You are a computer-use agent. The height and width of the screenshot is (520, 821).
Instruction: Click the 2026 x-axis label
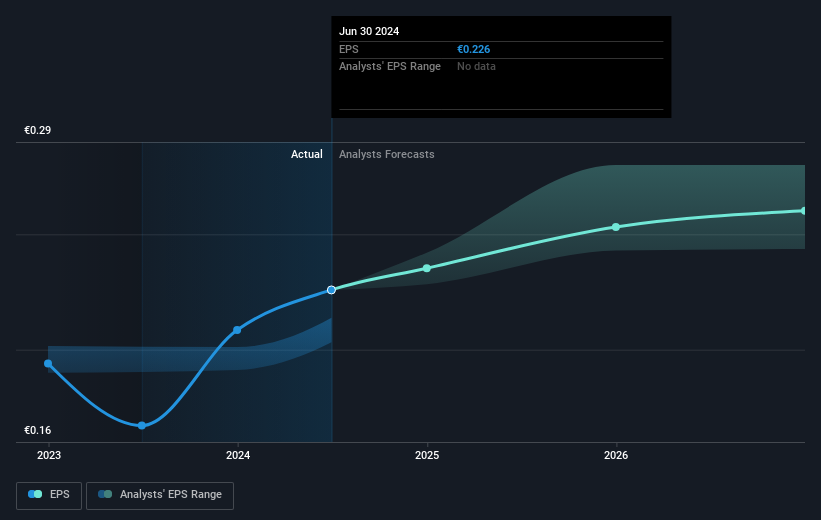click(616, 455)
